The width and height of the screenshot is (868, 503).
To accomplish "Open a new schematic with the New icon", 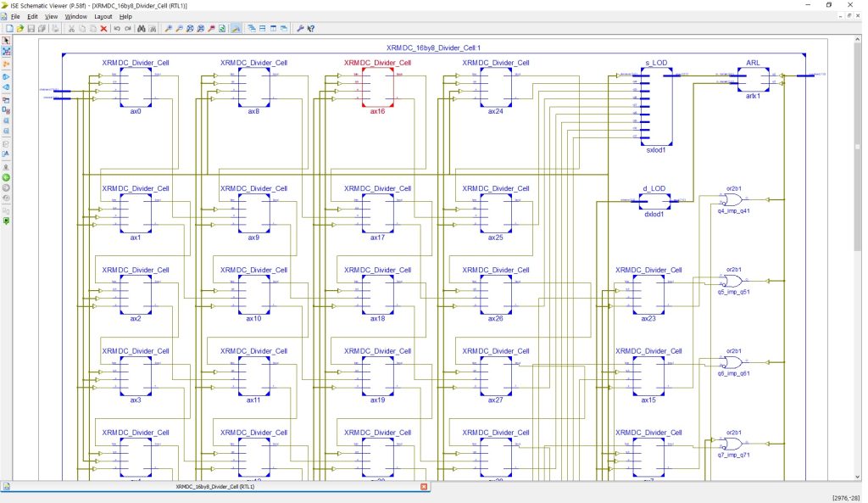I will 11,28.
